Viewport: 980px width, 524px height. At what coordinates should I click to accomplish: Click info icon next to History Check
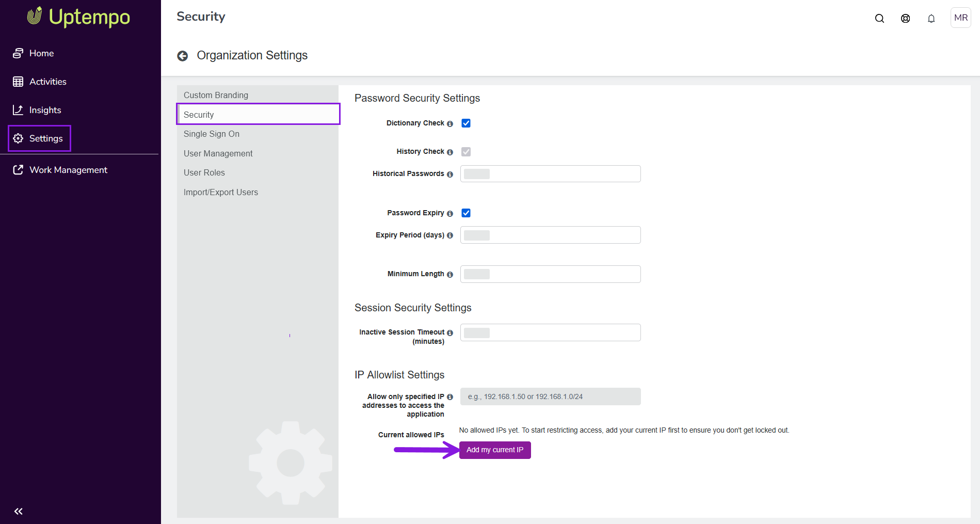point(450,152)
